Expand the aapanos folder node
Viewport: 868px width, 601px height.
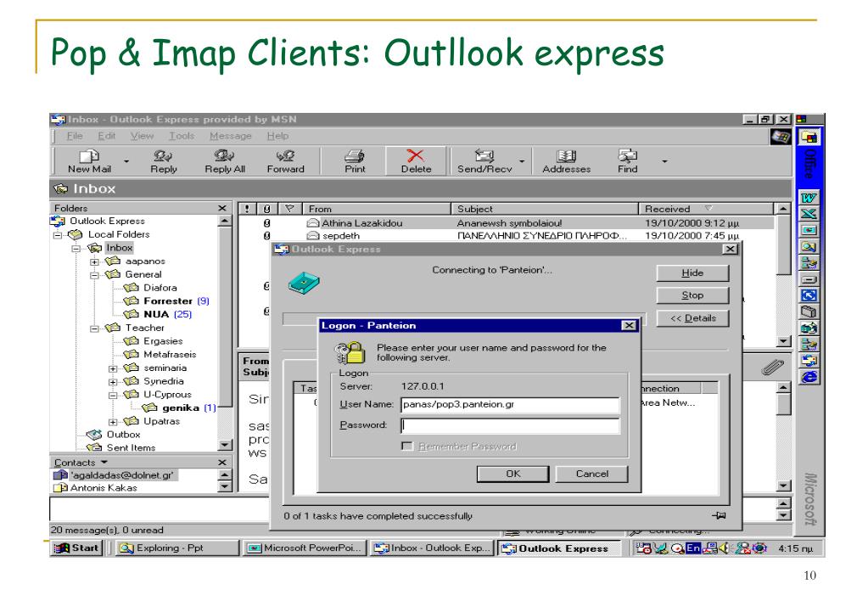click(94, 261)
